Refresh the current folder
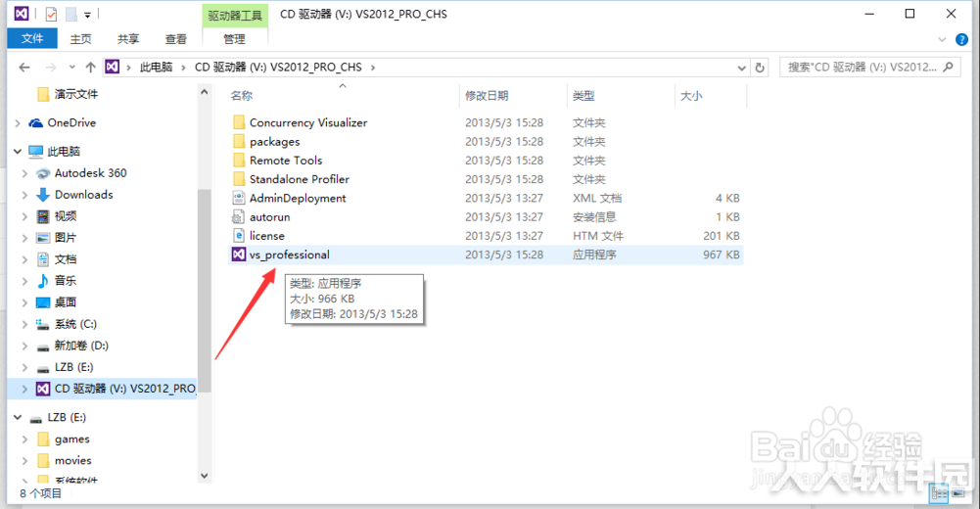This screenshot has height=509, width=980. (x=760, y=68)
